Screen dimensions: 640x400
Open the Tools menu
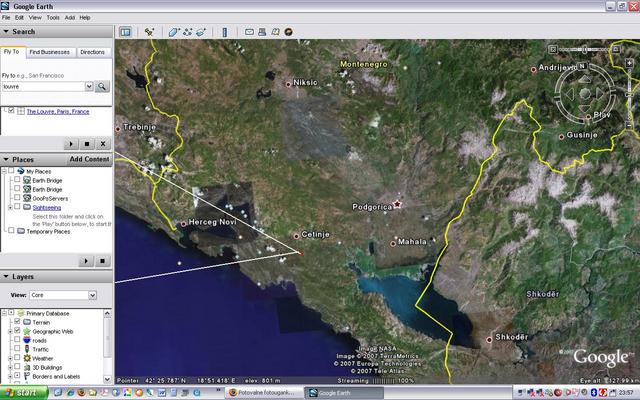(x=53, y=18)
